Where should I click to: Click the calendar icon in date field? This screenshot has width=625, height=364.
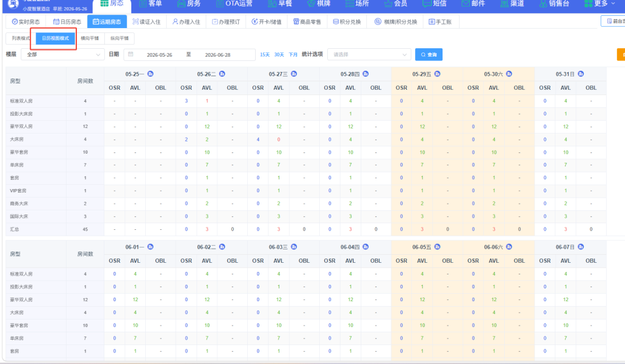coord(131,54)
